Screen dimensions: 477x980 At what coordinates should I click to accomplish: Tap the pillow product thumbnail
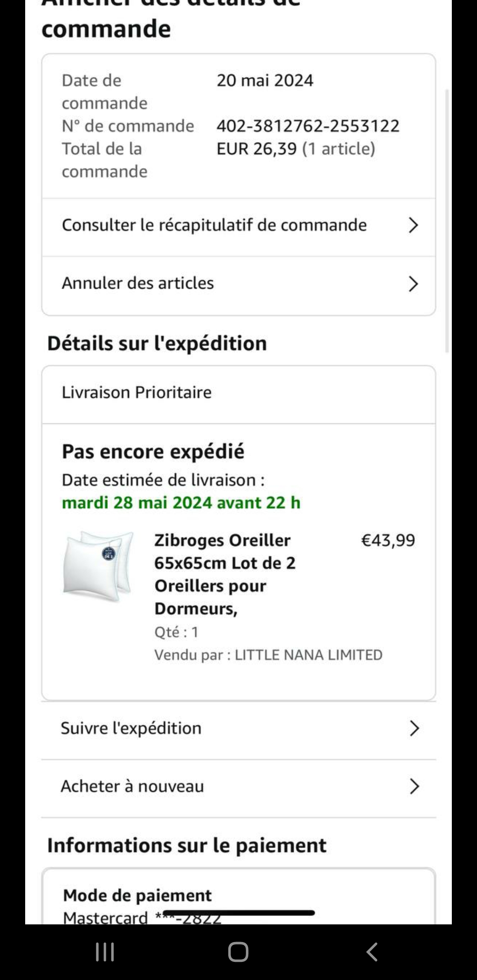98,567
